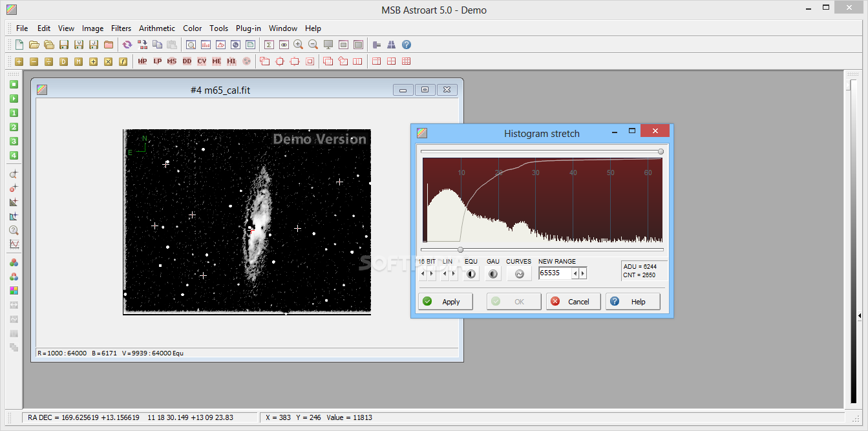Click the lower histogram slider handle
Viewport: 868px width, 431px height.
(x=460, y=249)
